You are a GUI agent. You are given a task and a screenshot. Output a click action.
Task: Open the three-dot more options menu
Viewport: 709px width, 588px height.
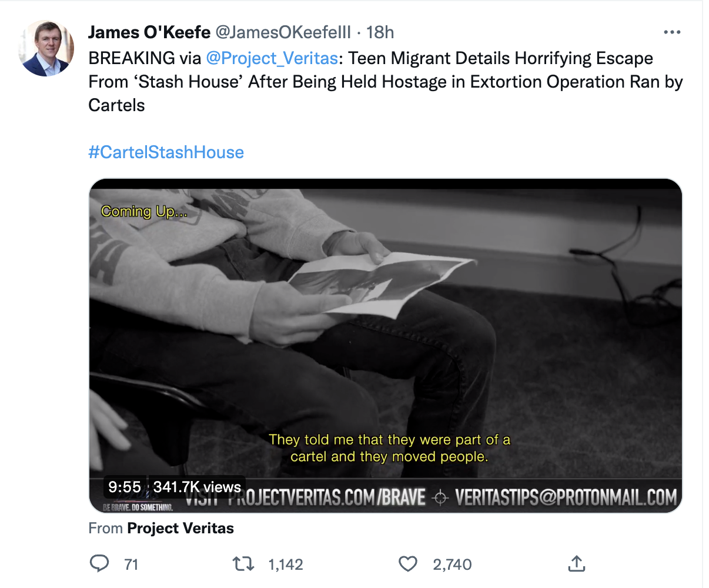(x=672, y=32)
